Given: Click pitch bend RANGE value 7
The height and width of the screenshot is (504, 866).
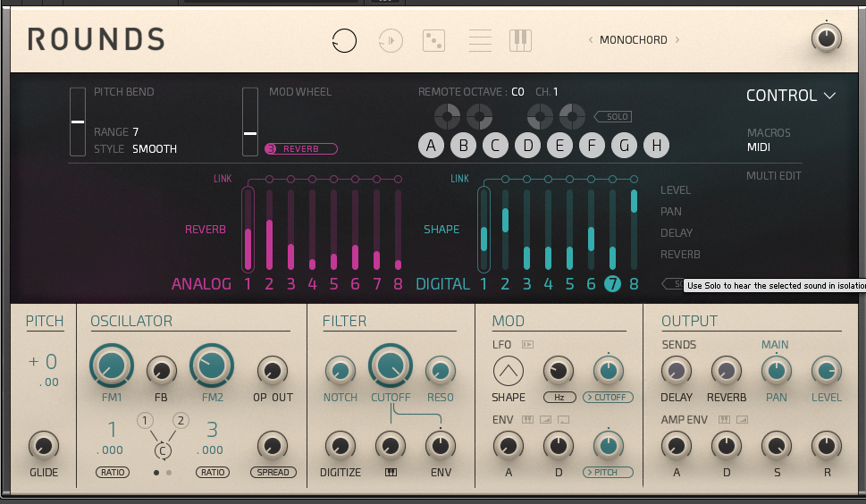Looking at the screenshot, I should tap(135, 132).
